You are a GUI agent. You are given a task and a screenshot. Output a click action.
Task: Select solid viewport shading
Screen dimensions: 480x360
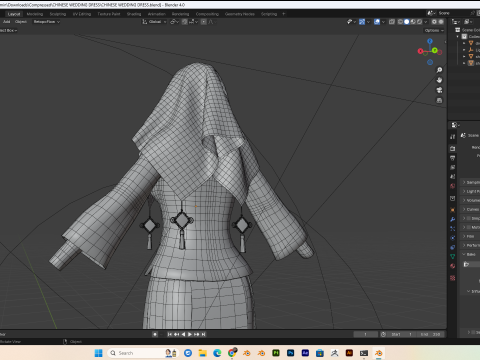point(407,22)
